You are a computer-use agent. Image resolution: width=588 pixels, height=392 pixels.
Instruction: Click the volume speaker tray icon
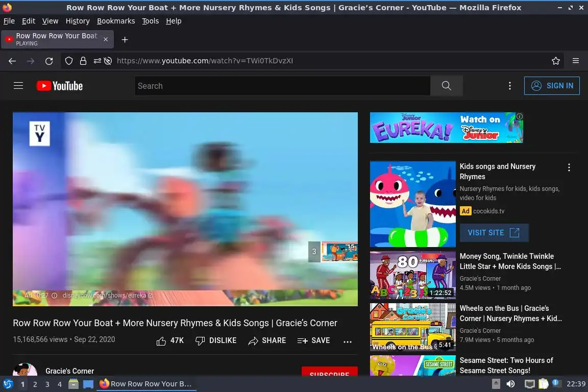pyautogui.click(x=510, y=384)
